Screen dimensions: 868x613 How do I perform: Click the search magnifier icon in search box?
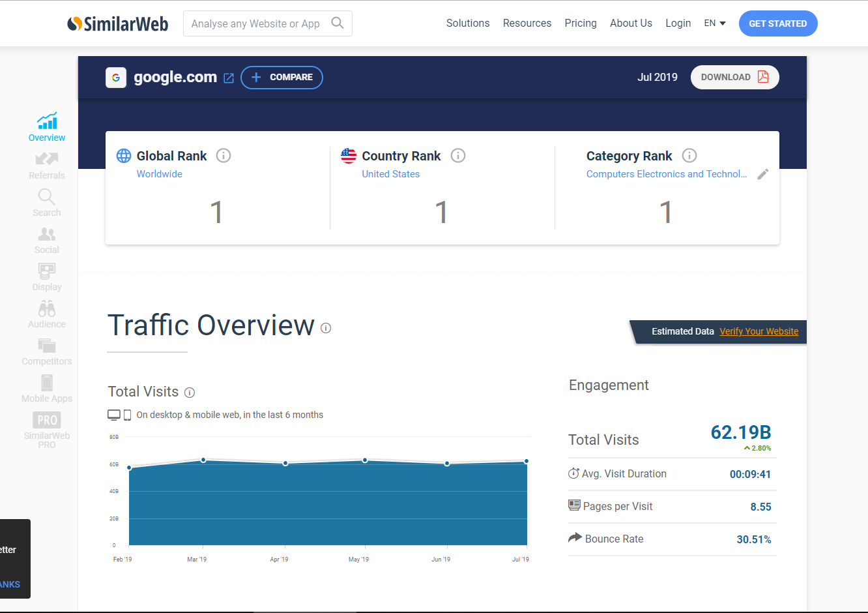337,23
